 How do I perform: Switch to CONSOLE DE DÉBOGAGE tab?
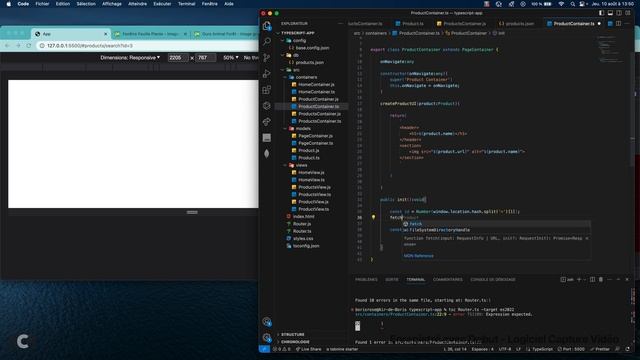click(493, 280)
